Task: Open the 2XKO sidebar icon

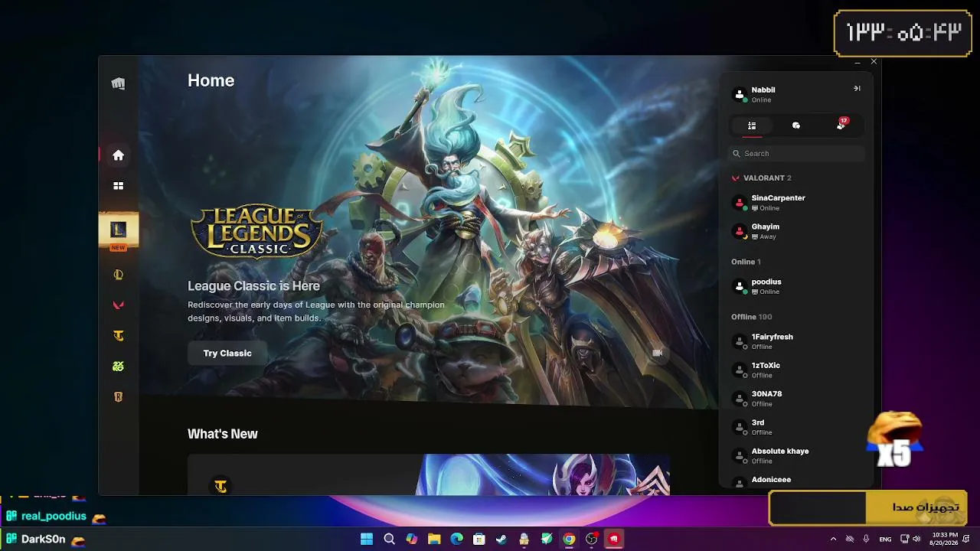Action: coord(118,367)
